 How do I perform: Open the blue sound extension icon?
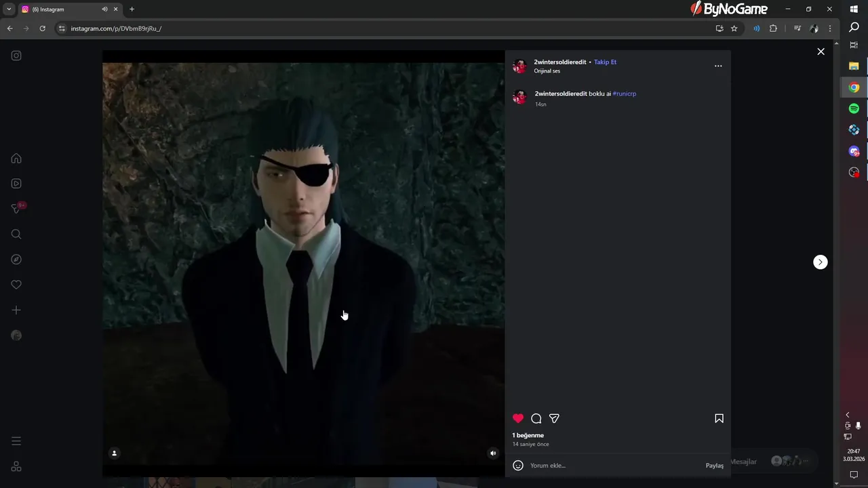pos(756,28)
